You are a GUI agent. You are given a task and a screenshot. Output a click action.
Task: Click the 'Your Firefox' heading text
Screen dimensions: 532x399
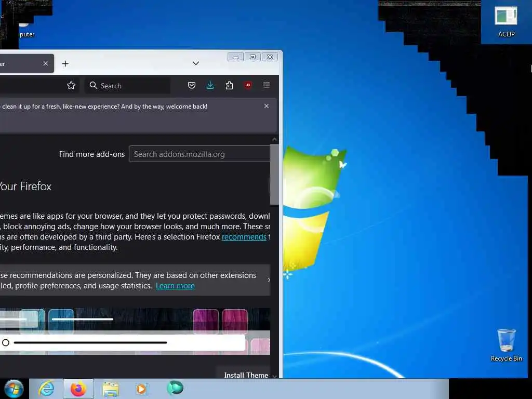(x=25, y=187)
